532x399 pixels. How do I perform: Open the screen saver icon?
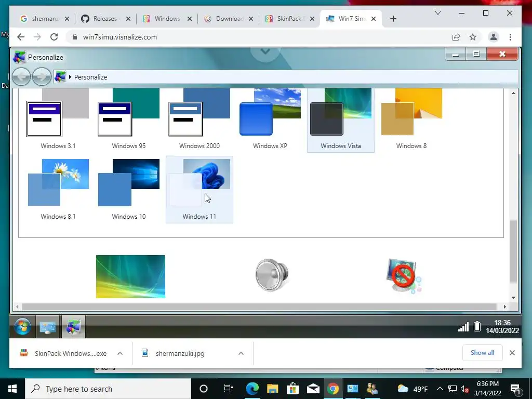coord(403,275)
